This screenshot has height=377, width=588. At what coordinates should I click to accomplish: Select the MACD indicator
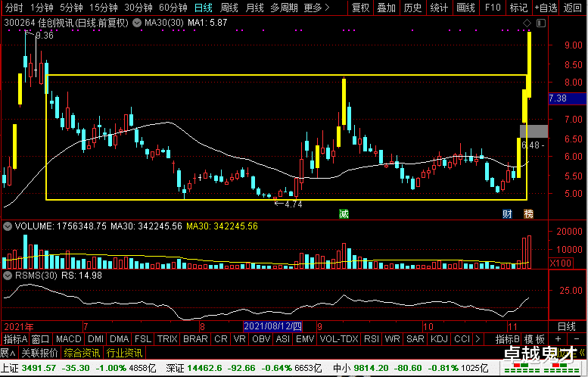[68, 339]
